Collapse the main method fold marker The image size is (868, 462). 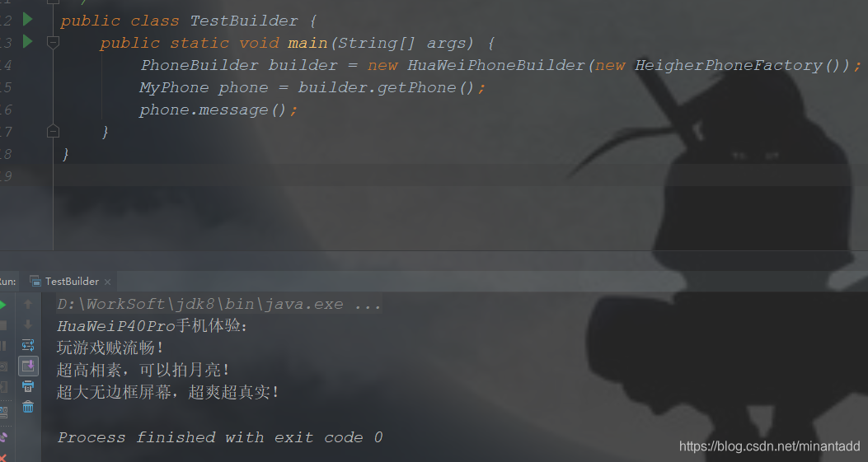53,42
